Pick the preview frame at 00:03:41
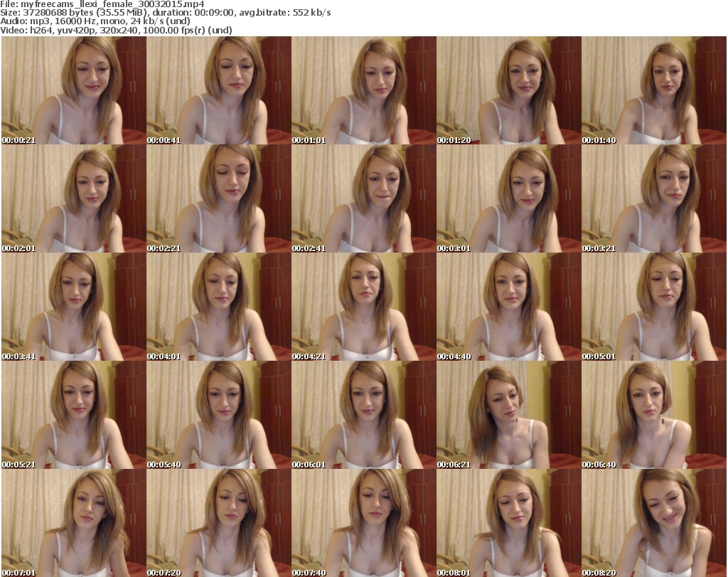 tap(74, 307)
